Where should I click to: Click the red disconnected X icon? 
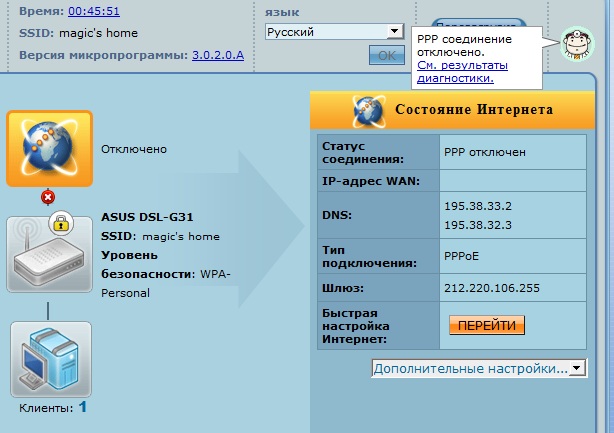[47, 197]
